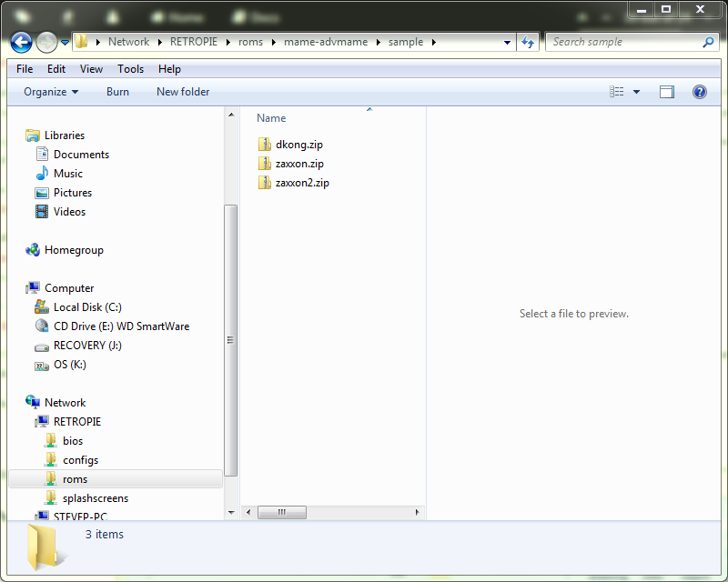
Task: Open the Help question mark icon
Action: [699, 92]
